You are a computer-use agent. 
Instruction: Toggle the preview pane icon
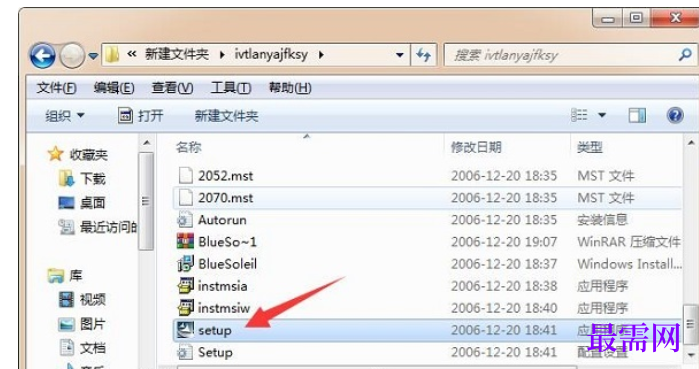637,115
